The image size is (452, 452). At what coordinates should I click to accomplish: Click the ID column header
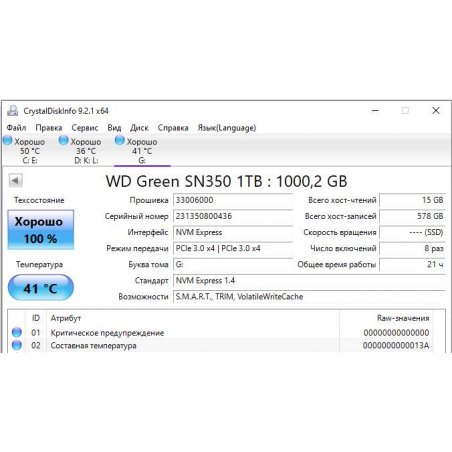(36, 318)
